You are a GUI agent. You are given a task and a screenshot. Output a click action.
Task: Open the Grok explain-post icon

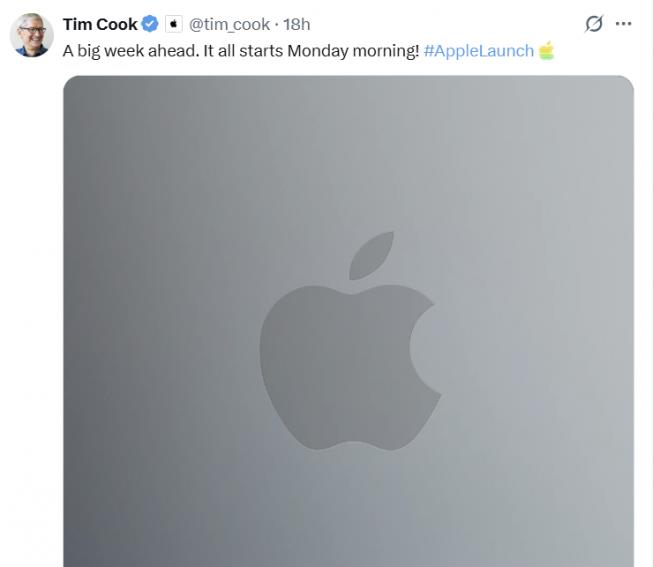point(593,24)
